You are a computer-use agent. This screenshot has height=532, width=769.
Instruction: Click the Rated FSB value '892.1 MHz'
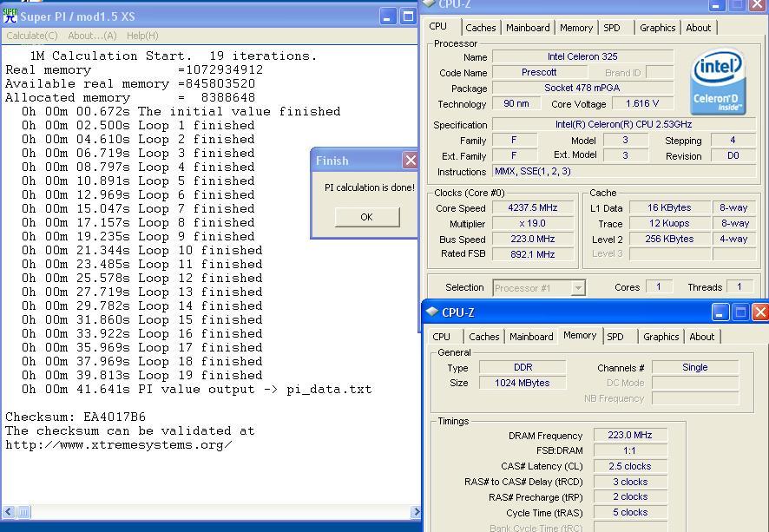point(533,254)
